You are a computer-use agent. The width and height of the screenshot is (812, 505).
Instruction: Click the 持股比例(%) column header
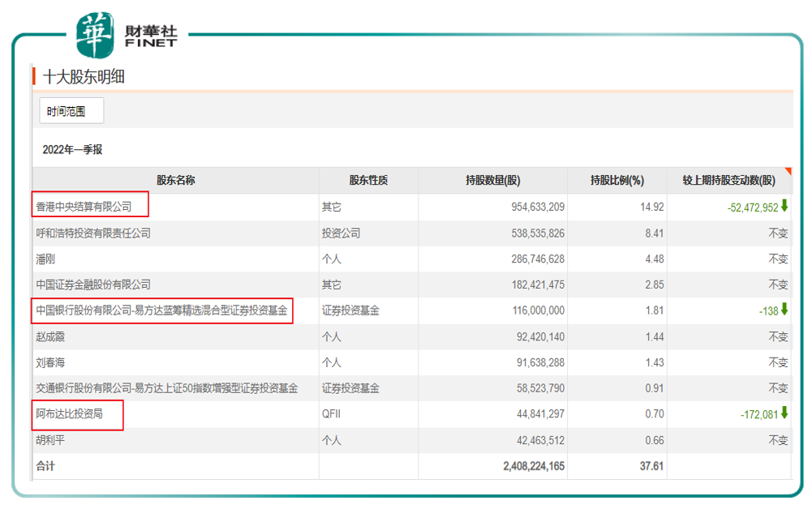[617, 180]
